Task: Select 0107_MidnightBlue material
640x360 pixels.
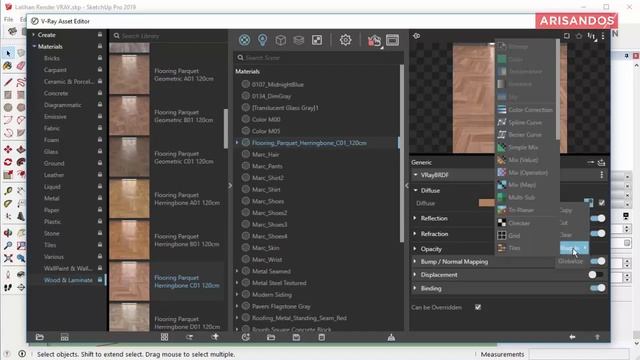Action: [x=278, y=84]
